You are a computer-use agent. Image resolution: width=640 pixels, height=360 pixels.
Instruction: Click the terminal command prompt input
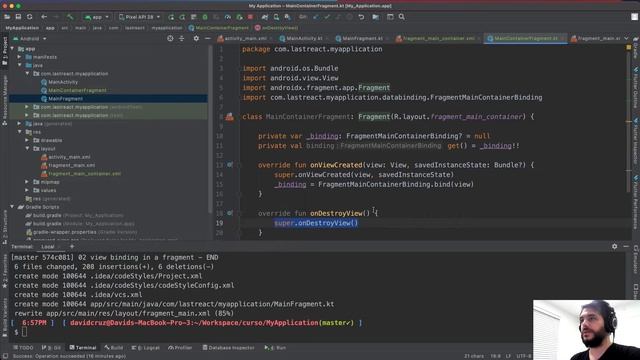pos(24,332)
